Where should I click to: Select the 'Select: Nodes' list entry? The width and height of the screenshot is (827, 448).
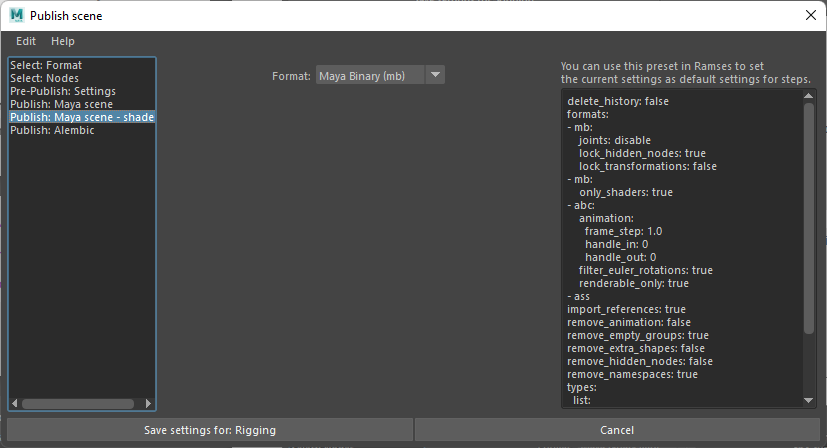82,78
